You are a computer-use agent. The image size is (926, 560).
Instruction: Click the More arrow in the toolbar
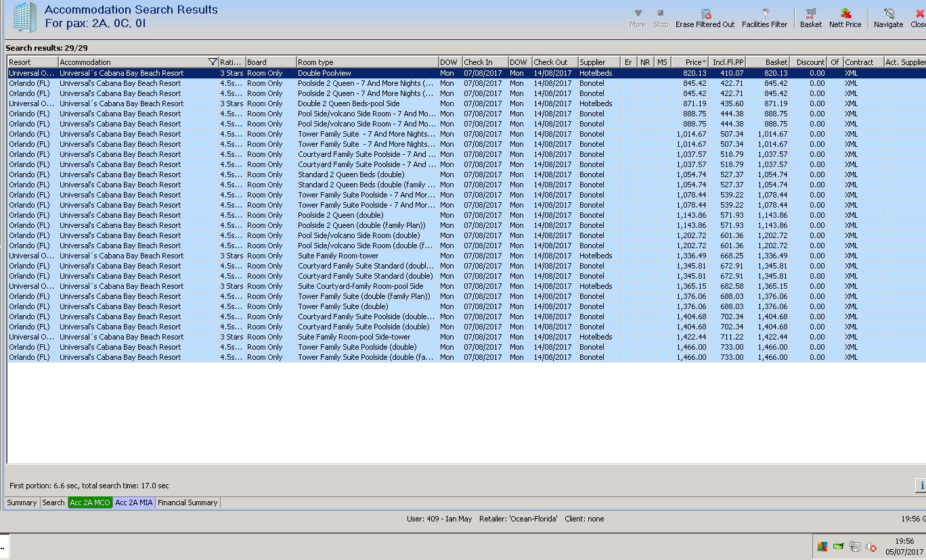[638, 14]
